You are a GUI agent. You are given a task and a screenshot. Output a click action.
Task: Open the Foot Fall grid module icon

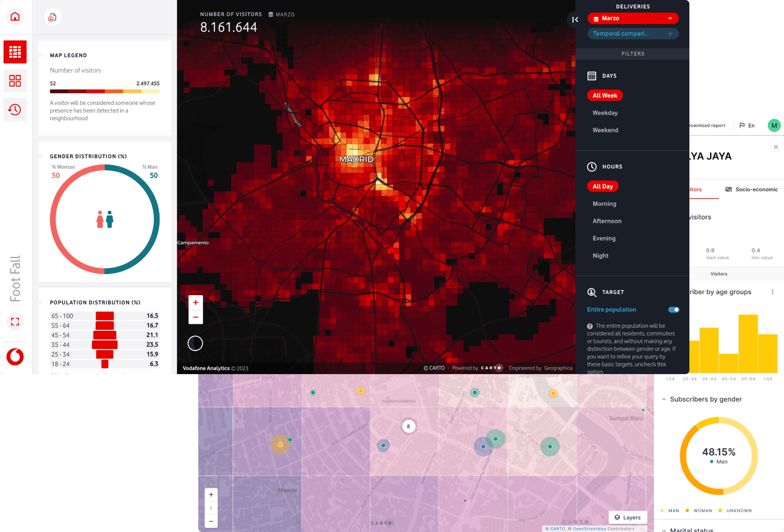click(15, 52)
